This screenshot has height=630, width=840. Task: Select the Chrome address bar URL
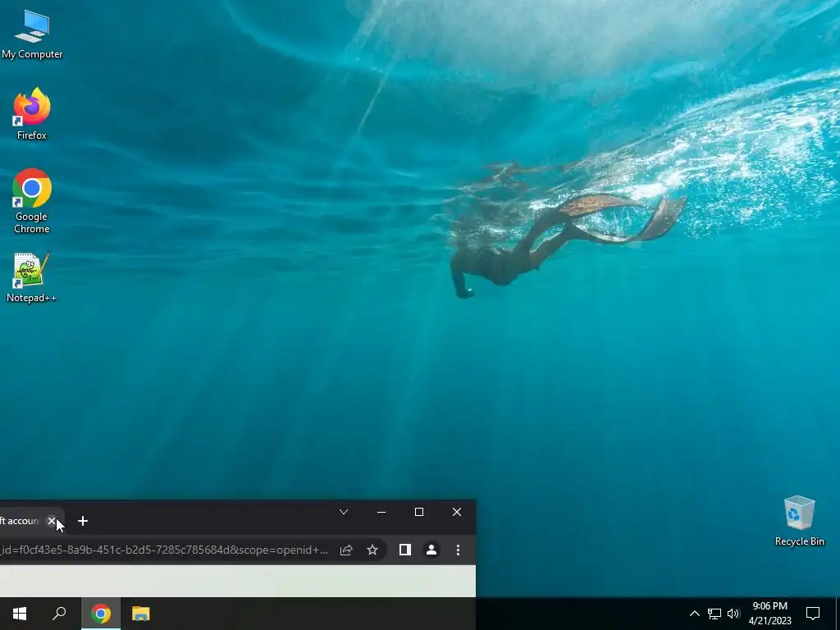pyautogui.click(x=164, y=550)
